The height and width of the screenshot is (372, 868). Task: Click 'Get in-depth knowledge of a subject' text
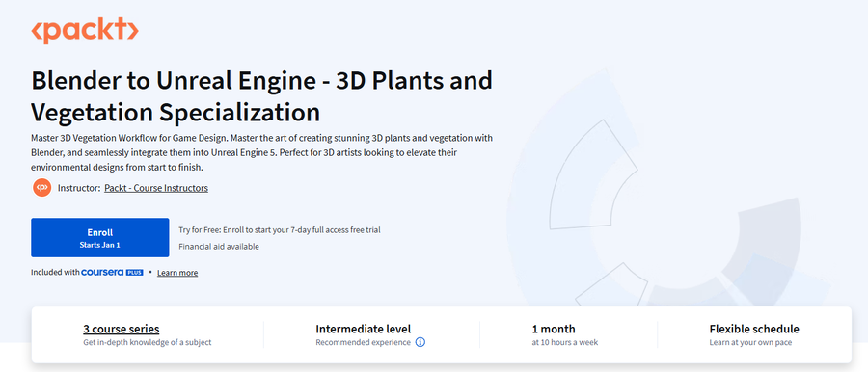pos(148,343)
